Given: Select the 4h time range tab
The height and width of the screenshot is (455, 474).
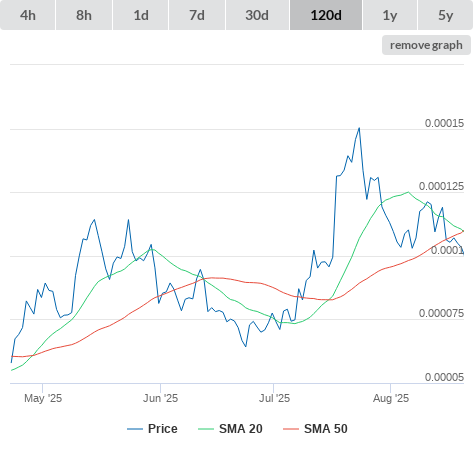Looking at the screenshot, I should (28, 15).
